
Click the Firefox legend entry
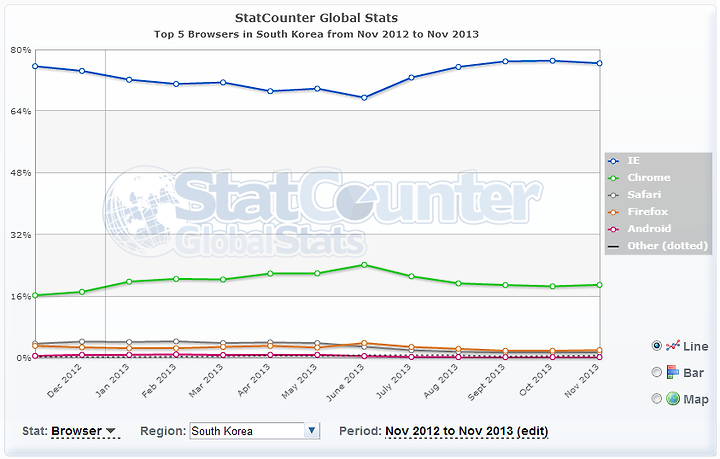click(637, 212)
